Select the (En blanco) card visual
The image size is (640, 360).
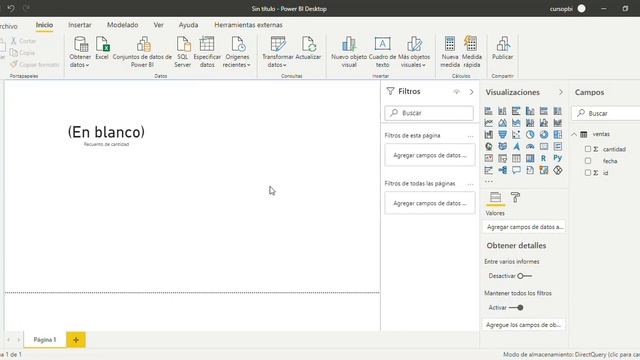(106, 135)
